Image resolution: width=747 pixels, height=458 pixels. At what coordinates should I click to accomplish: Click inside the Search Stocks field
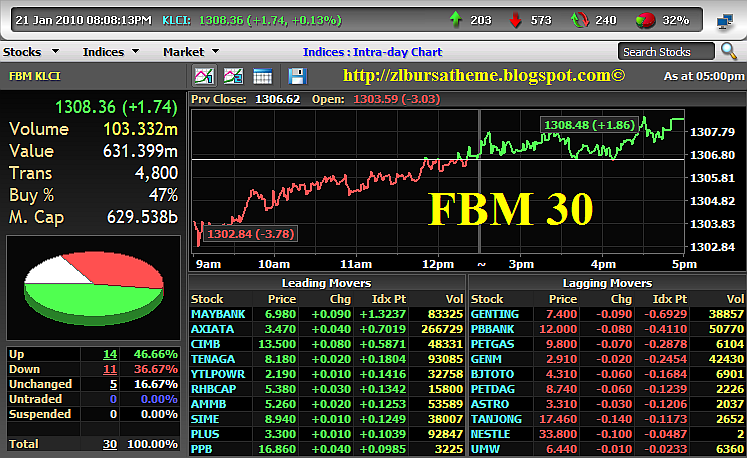click(666, 51)
